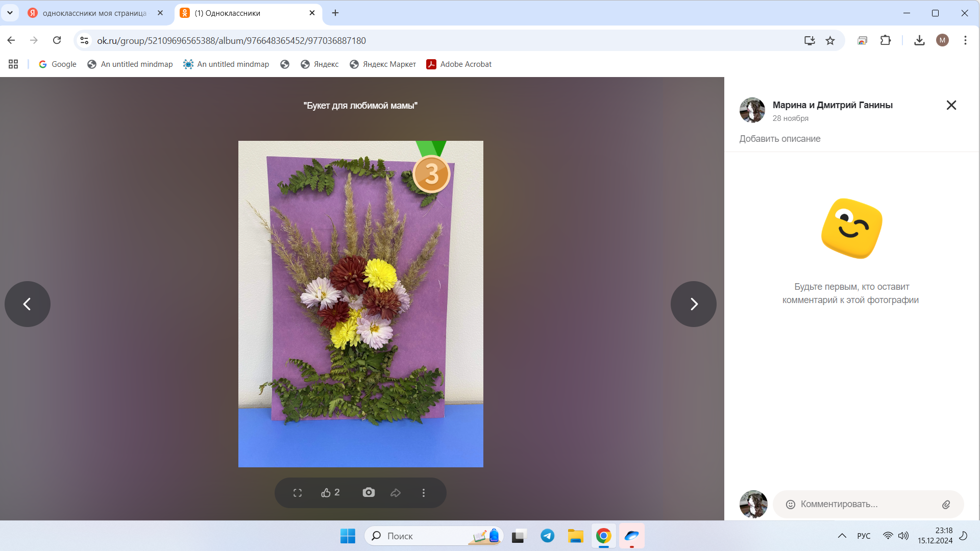Open the media cast icon in toolbar
The width and height of the screenshot is (980, 551).
pyautogui.click(x=862, y=40)
